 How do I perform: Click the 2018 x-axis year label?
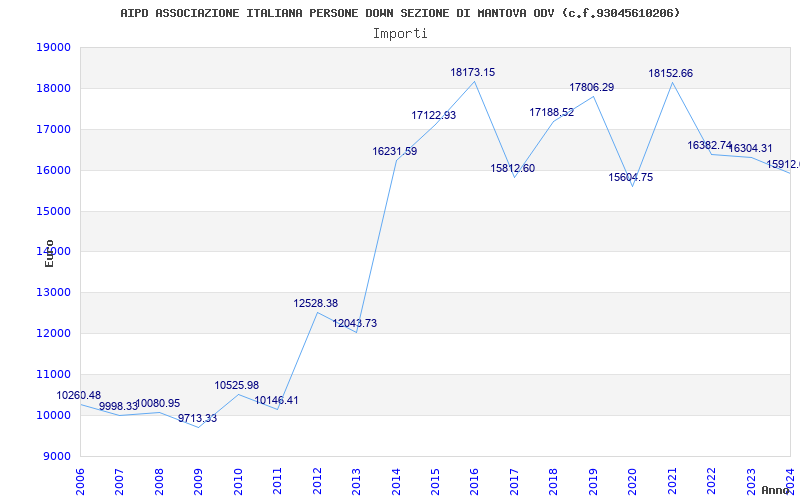(554, 482)
